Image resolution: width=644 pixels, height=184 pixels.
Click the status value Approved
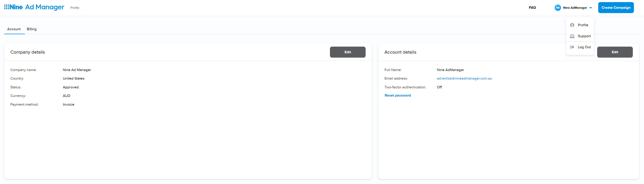coord(70,87)
